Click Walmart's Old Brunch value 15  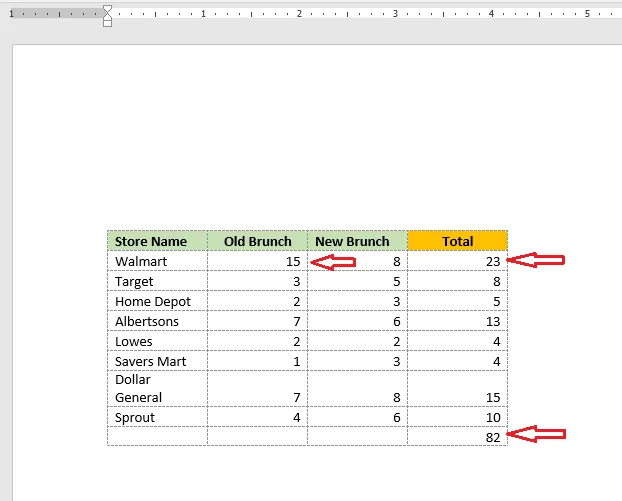pos(293,261)
